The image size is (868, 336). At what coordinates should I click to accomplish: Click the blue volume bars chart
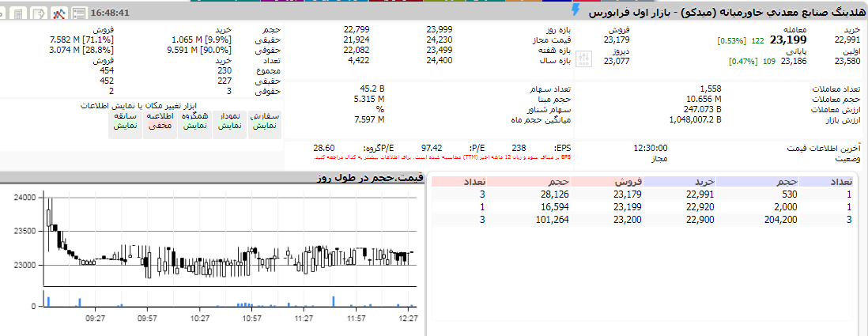[x=229, y=300]
